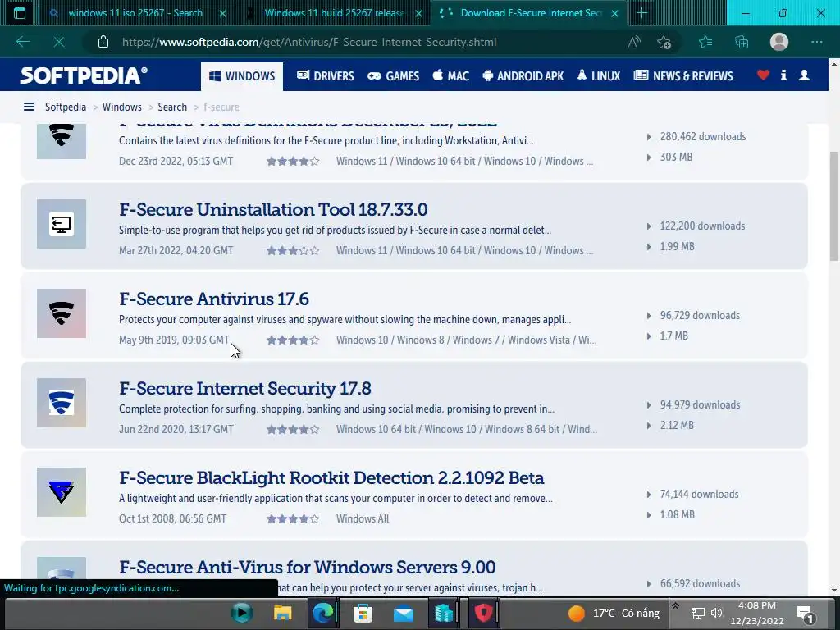This screenshot has height=630, width=840.
Task: Click '74,144 downloads' text
Action: coord(699,495)
